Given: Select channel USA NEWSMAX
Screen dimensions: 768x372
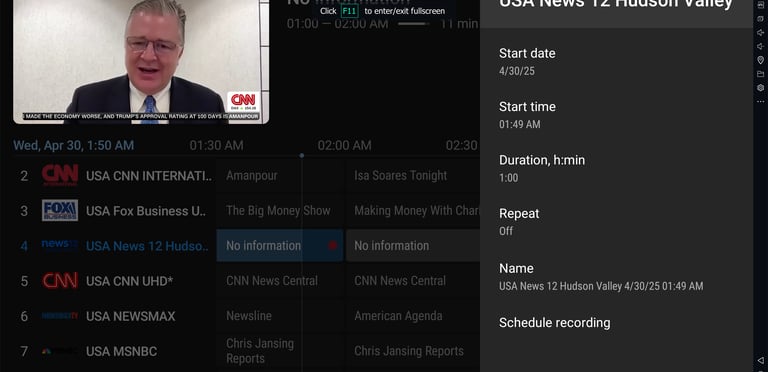Looking at the screenshot, I should tap(130, 317).
